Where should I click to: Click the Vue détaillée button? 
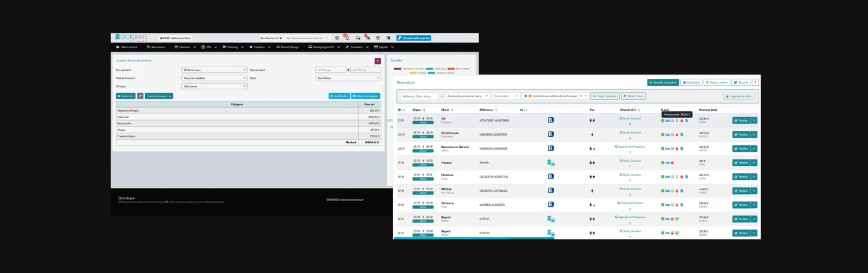point(339,96)
